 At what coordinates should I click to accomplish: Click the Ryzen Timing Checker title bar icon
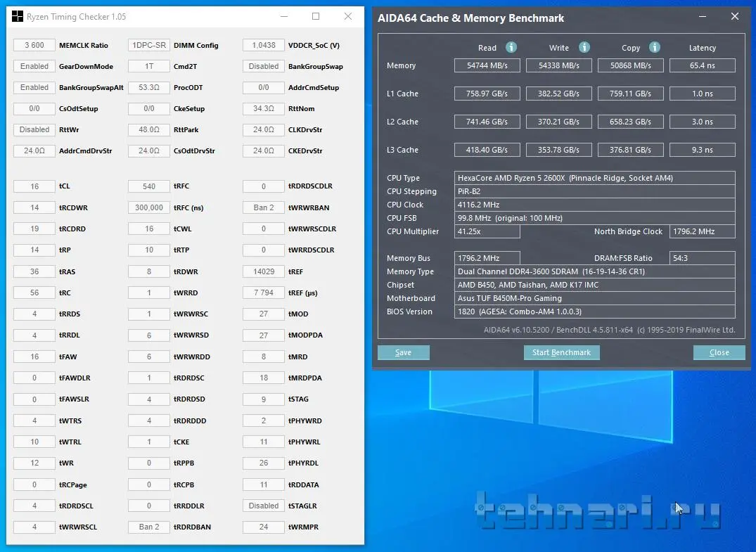18,16
